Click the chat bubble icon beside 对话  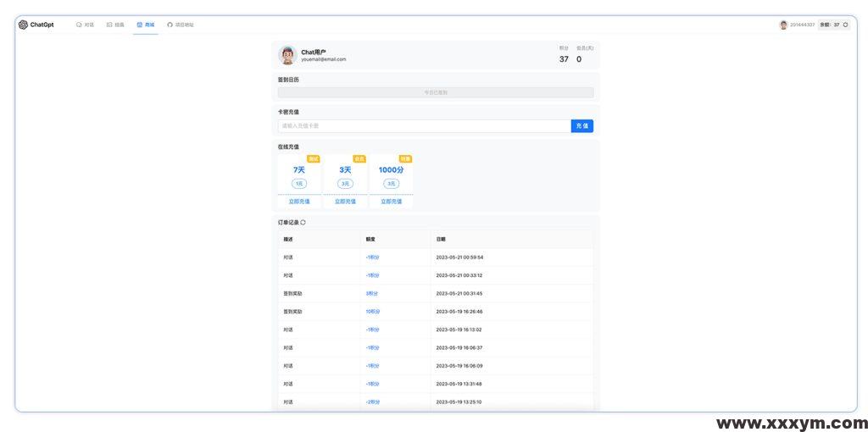click(x=79, y=25)
